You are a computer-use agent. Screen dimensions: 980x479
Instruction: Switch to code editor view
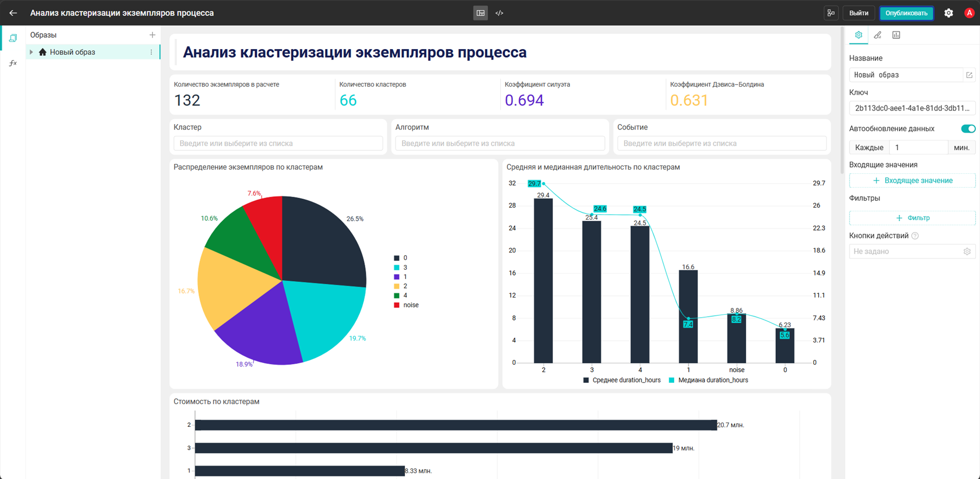coord(499,13)
